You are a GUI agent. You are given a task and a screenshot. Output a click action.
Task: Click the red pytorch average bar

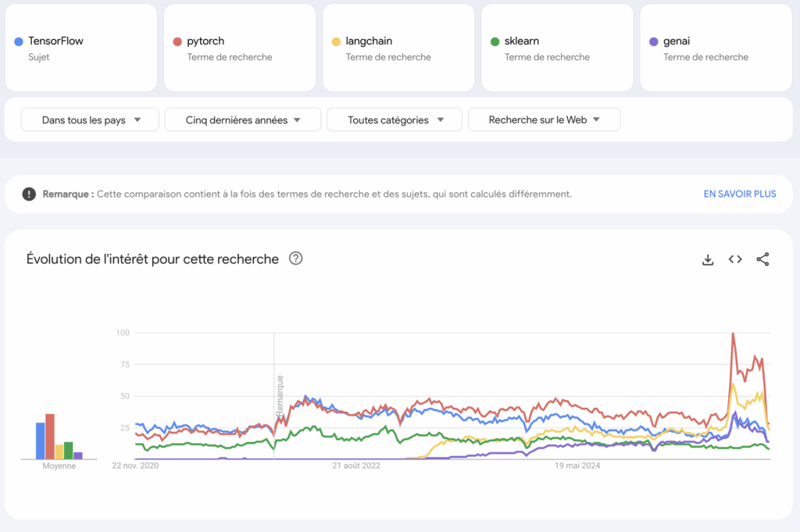(50, 437)
